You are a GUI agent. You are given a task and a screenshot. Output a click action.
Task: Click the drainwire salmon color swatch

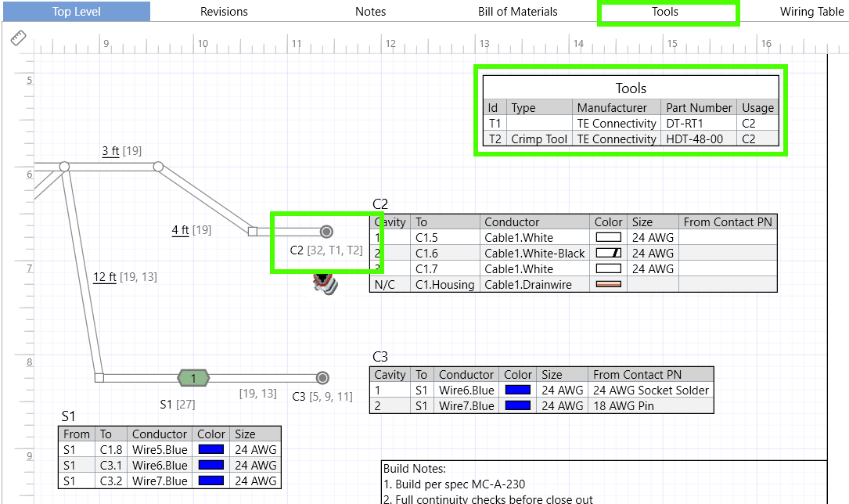click(x=609, y=284)
